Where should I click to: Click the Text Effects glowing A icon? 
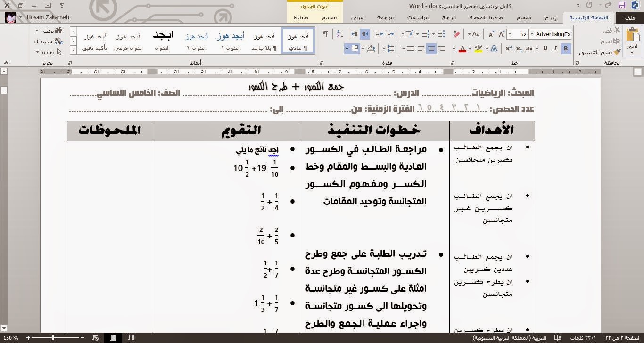(x=494, y=49)
